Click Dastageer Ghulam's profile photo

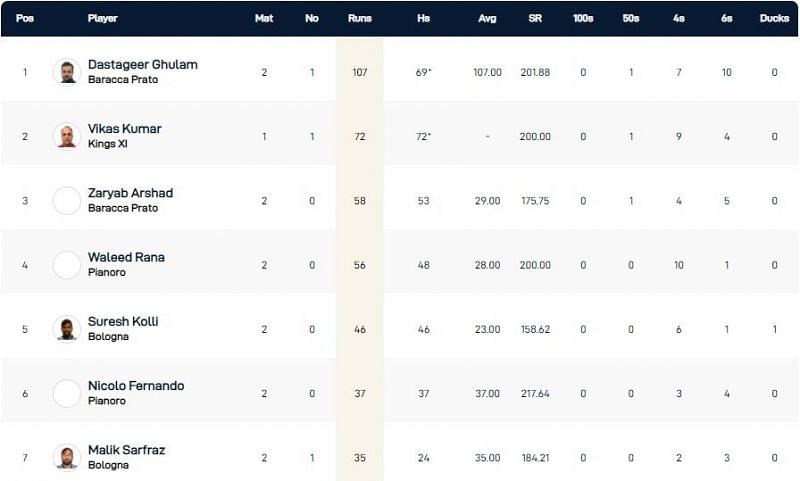pos(67,72)
